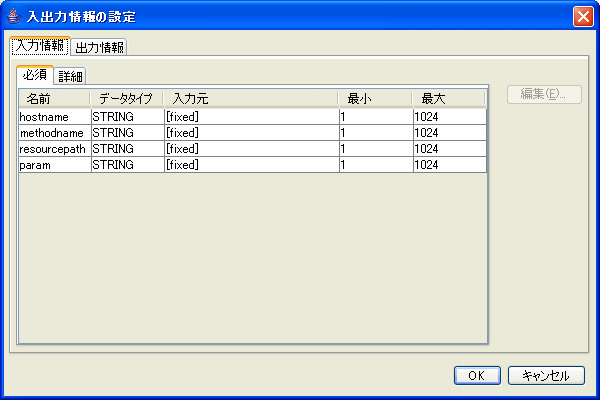Switch to the 詳細 sub-tab

click(x=71, y=77)
